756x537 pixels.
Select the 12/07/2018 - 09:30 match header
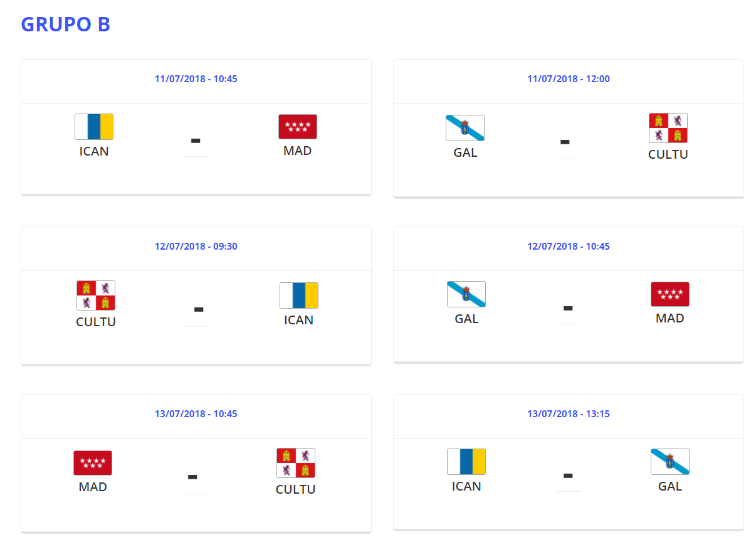tap(196, 247)
